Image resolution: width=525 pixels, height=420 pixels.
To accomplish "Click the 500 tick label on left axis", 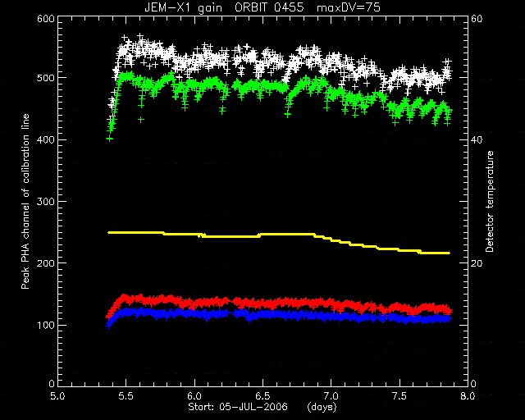I will (46, 78).
